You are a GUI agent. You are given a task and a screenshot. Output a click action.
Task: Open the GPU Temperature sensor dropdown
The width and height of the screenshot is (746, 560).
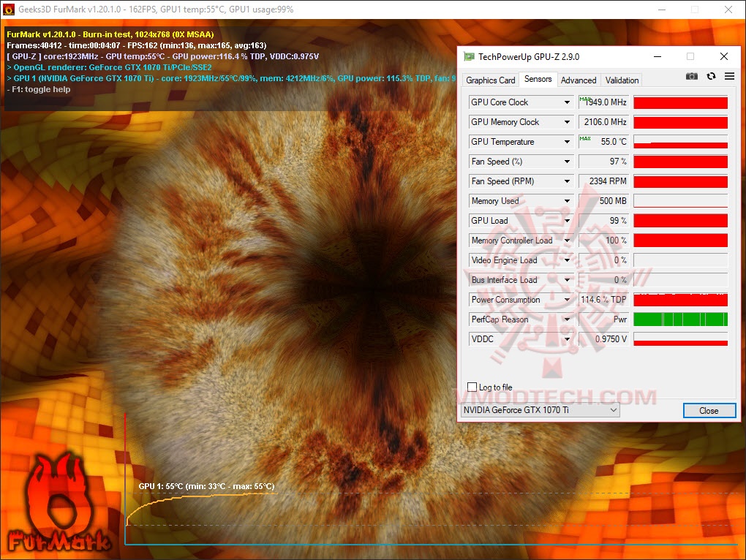point(567,142)
